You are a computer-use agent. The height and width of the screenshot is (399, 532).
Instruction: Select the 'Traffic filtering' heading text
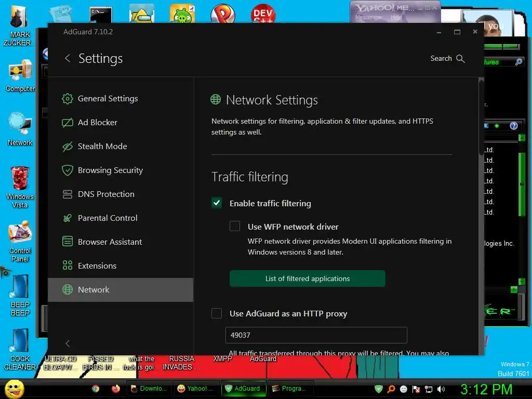click(x=250, y=177)
